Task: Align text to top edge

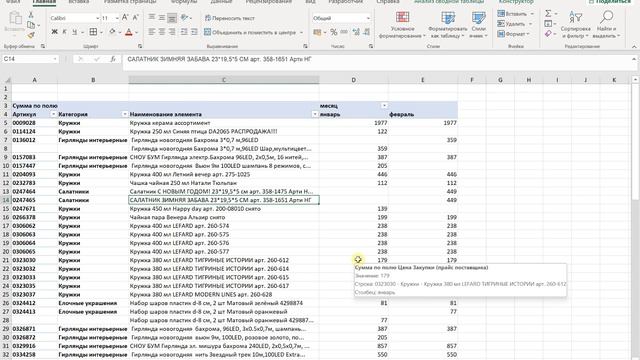Action: tap(151, 18)
